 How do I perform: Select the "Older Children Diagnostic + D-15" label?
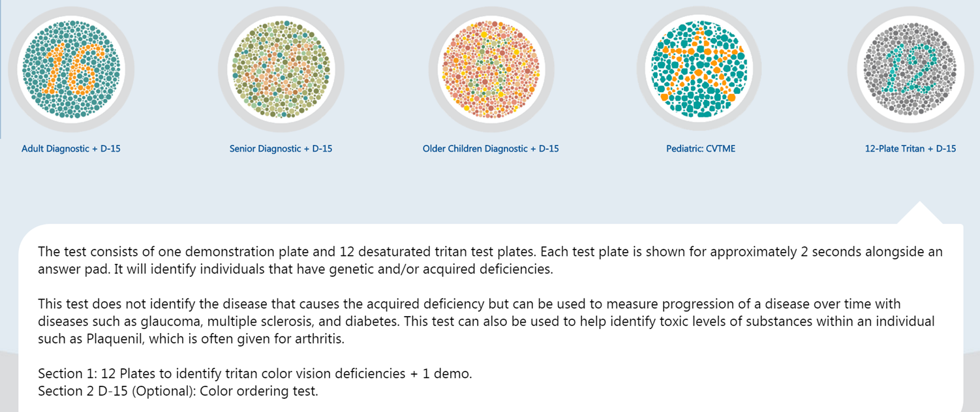[x=491, y=149]
